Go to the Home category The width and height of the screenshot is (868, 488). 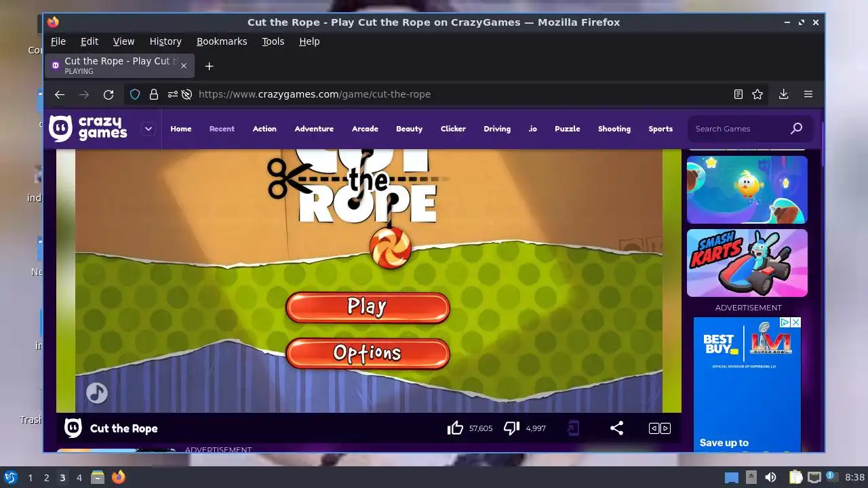coord(181,129)
